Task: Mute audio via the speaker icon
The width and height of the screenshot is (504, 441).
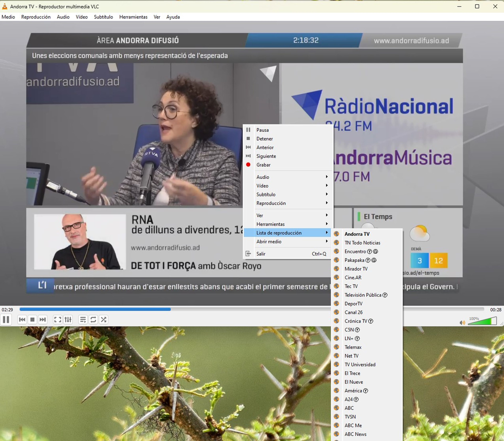Action: [462, 322]
